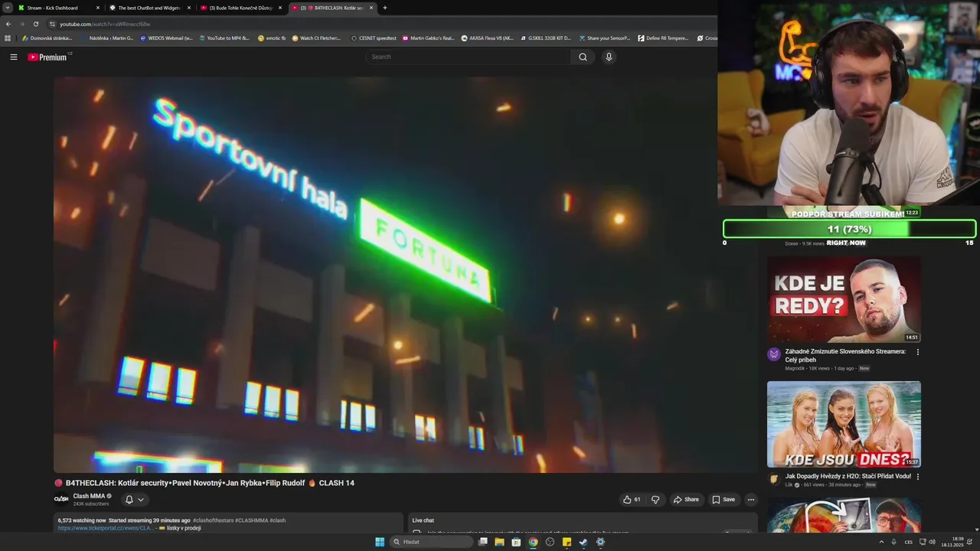980x551 pixels.
Task: Open File Explorer from taskbar
Action: click(499, 542)
